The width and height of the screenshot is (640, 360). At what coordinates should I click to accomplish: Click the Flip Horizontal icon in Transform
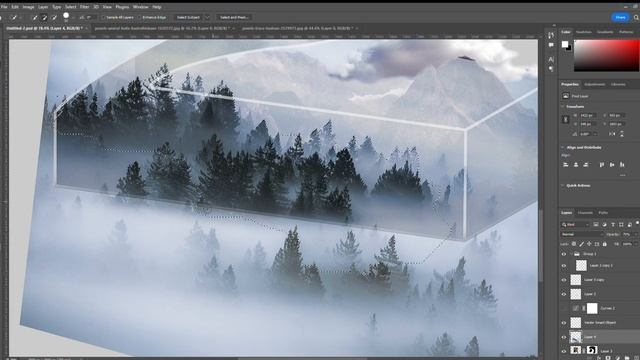(612, 134)
